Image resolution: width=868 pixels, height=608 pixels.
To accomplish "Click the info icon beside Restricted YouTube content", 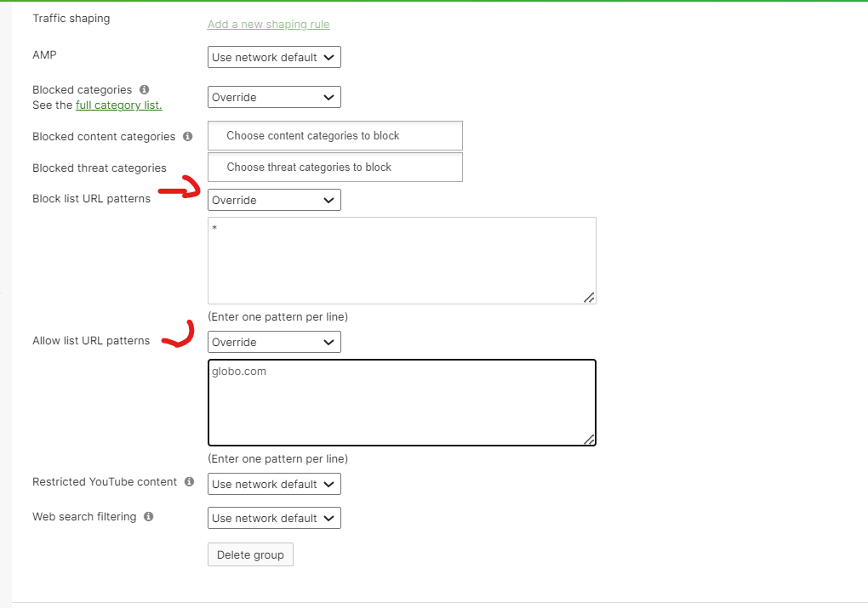I will [189, 480].
